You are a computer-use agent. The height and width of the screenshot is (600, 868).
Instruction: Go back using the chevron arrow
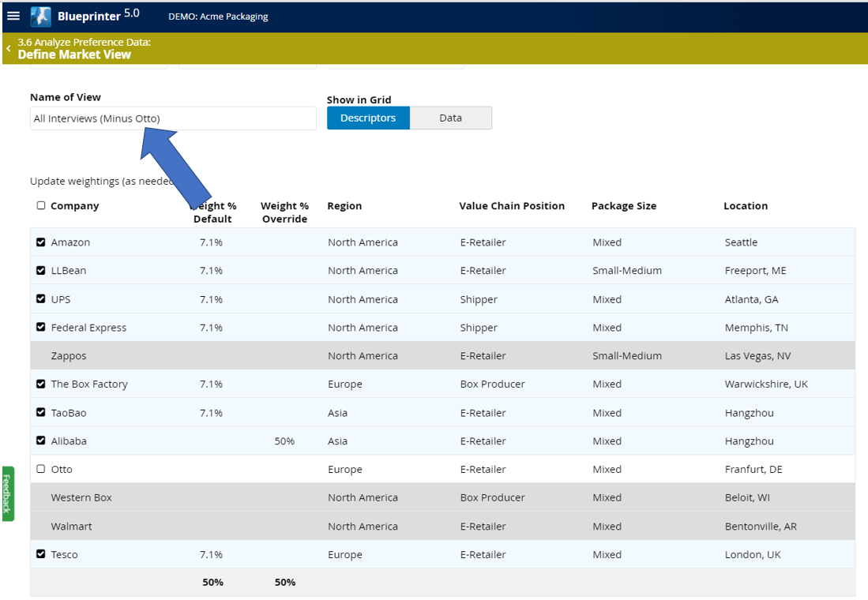click(9, 49)
